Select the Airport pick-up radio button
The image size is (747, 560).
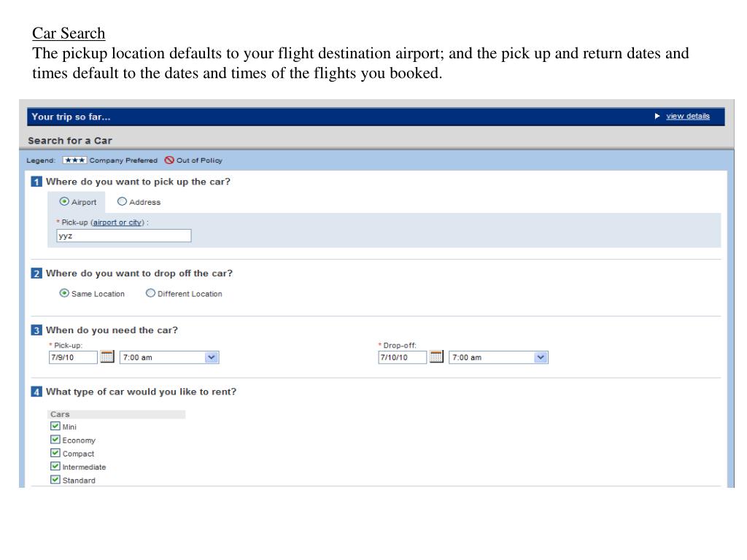click(64, 201)
